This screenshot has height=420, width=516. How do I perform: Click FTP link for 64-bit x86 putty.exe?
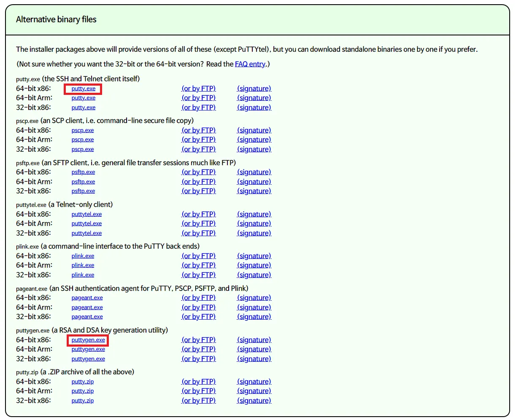(199, 89)
